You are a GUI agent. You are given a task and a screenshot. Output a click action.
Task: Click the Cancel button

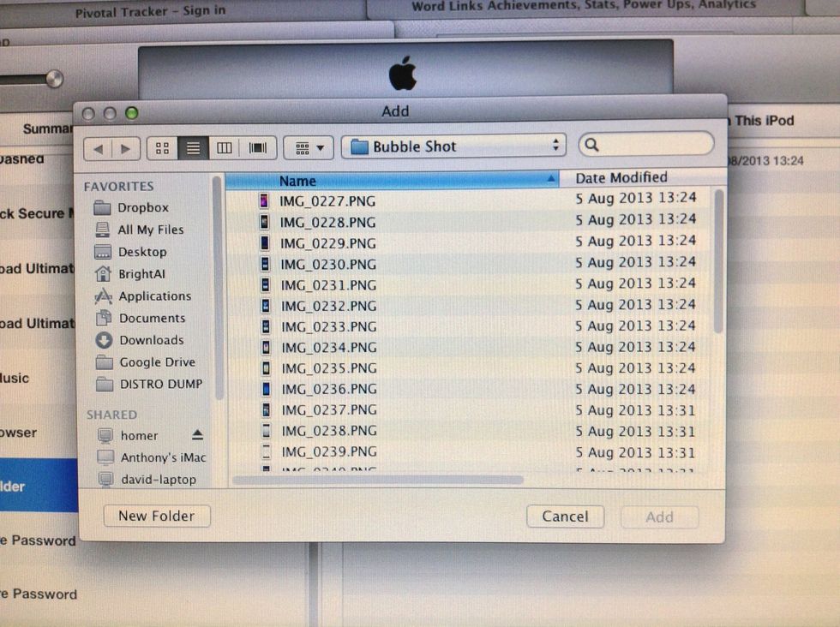565,517
